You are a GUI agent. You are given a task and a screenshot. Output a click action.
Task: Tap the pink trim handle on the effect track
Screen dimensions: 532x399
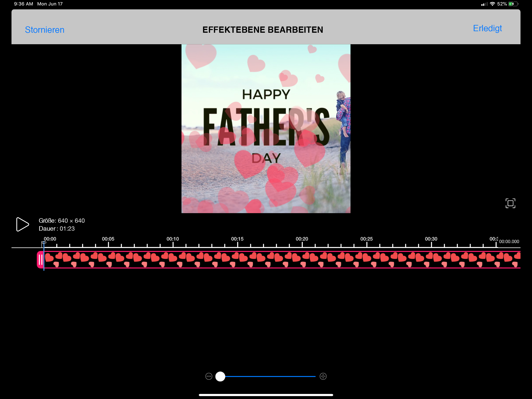pyautogui.click(x=40, y=260)
